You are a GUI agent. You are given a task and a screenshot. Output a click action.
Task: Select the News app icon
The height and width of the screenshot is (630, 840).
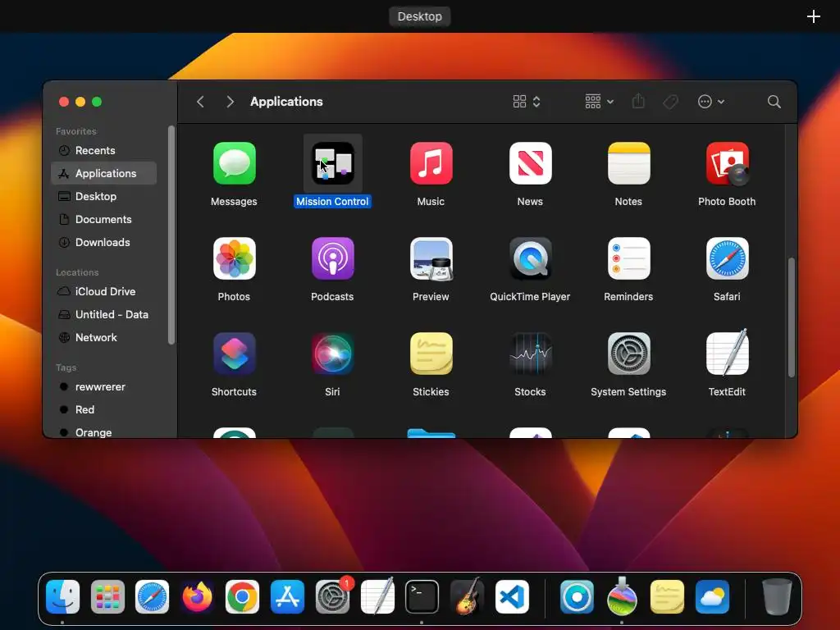tap(531, 163)
